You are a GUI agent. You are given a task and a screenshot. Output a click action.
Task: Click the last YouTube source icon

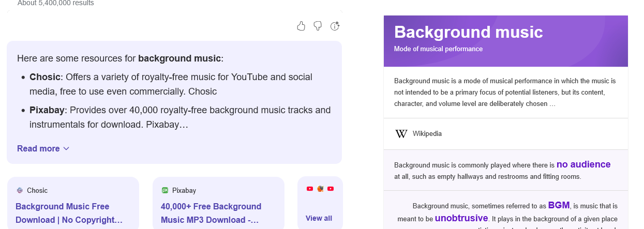point(331,189)
